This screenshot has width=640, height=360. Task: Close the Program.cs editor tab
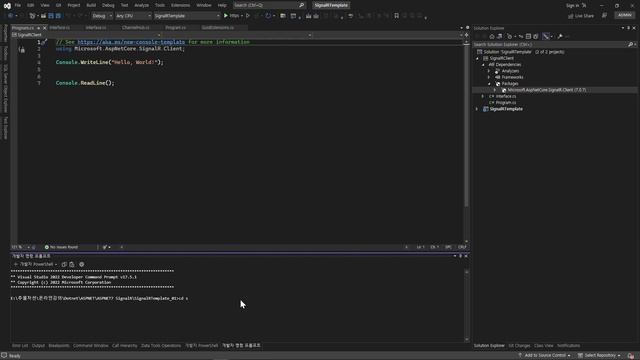click(44, 28)
